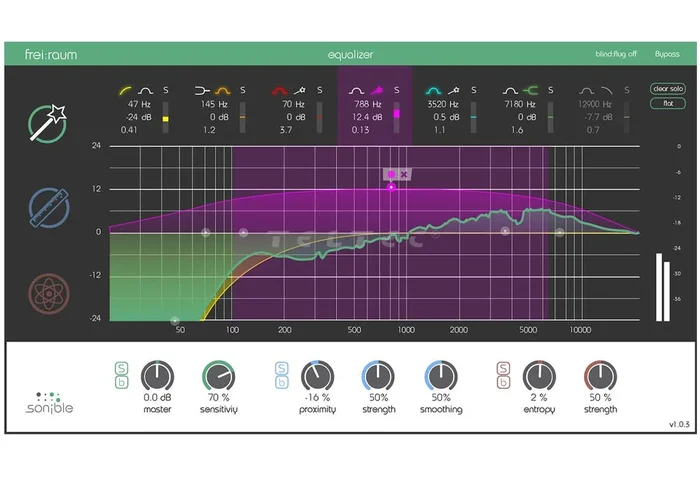Click the flat button
Image resolution: width=700 pixels, height=479 pixels.
click(x=667, y=104)
